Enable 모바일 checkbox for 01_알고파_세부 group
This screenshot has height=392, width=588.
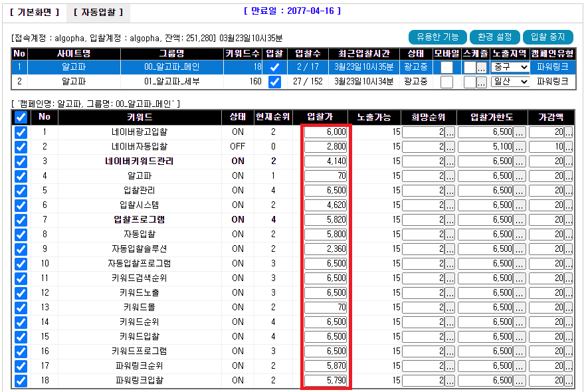coord(446,82)
